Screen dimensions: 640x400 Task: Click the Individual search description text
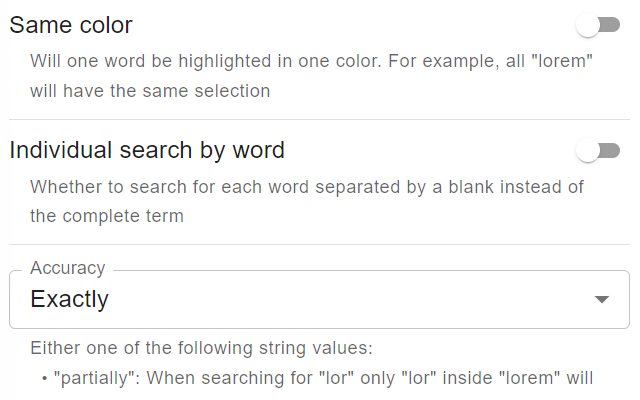click(307, 186)
